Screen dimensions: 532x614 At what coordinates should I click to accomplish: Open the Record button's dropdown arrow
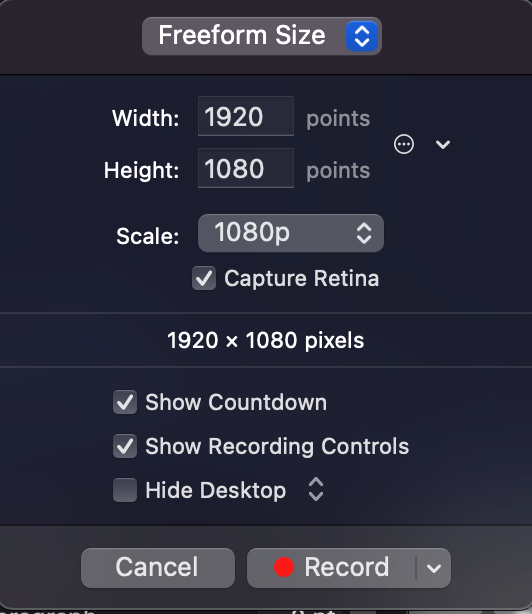point(434,568)
